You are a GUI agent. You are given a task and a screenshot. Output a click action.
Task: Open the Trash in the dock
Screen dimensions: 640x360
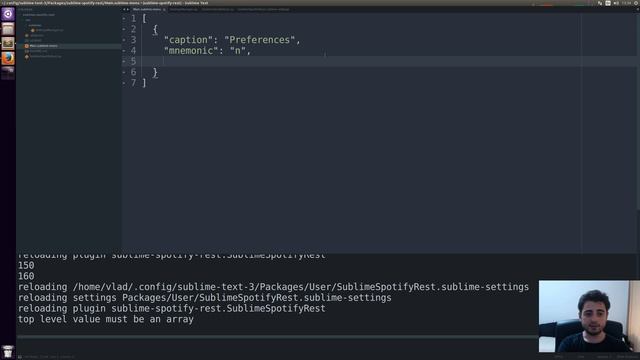point(8,352)
